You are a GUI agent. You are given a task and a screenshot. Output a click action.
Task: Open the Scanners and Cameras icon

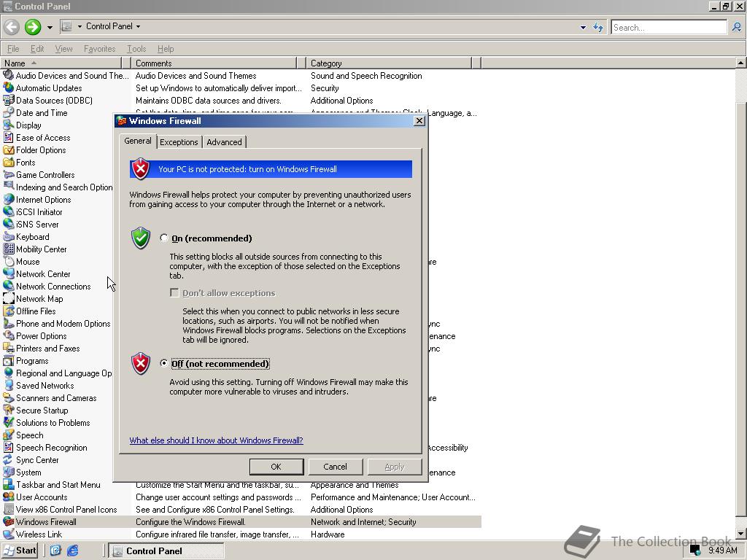pos(8,397)
